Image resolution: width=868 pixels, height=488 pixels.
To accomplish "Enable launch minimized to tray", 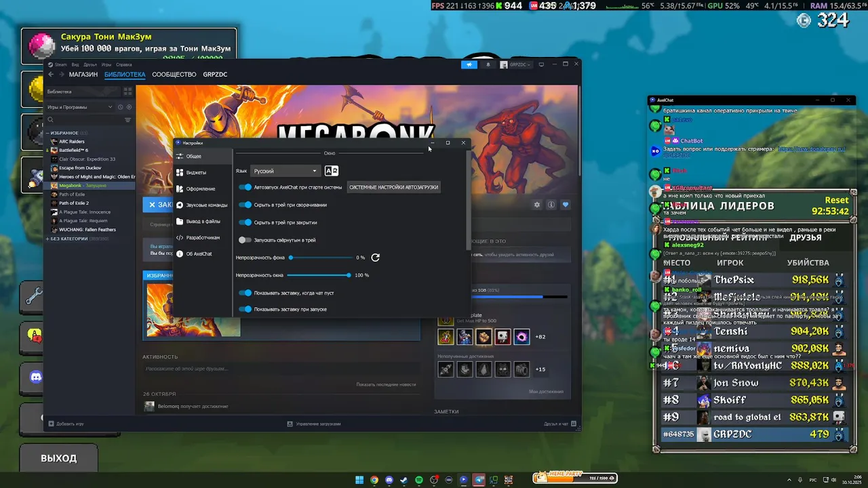I will (x=245, y=240).
